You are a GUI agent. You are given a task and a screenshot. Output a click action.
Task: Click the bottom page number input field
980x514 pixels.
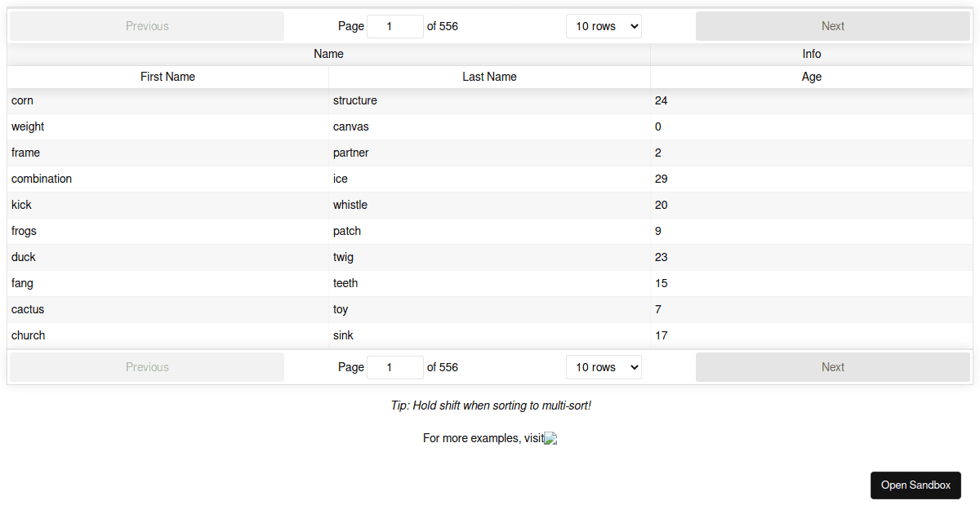coord(395,367)
